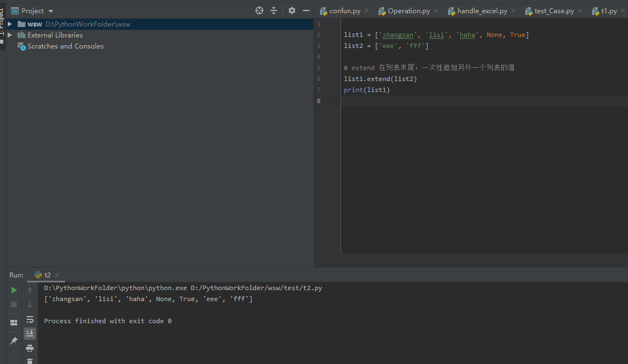628x364 pixels.
Task: Close the handle_excel.py tab
Action: tap(513, 11)
